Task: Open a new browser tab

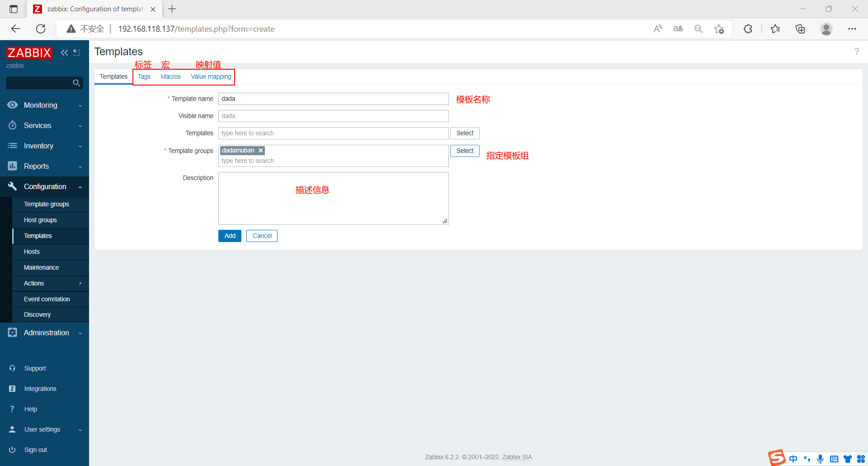Action: coord(172,9)
